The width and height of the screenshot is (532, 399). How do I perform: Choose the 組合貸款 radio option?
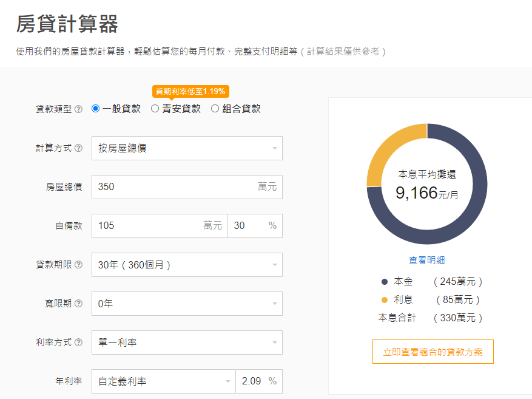[x=215, y=109]
